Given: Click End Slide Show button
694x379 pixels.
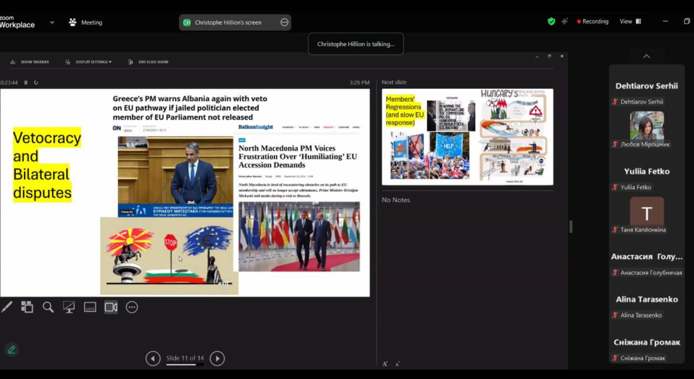Looking at the screenshot, I should pos(148,62).
